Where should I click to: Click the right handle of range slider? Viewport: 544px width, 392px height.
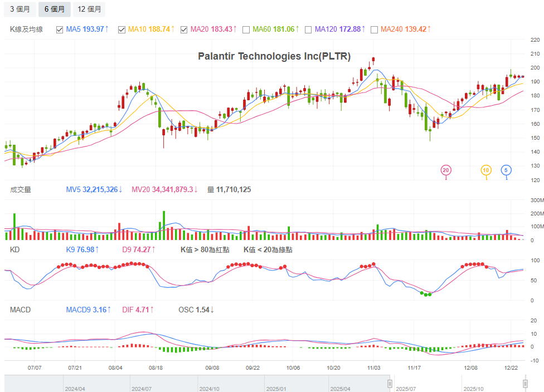[525, 384]
